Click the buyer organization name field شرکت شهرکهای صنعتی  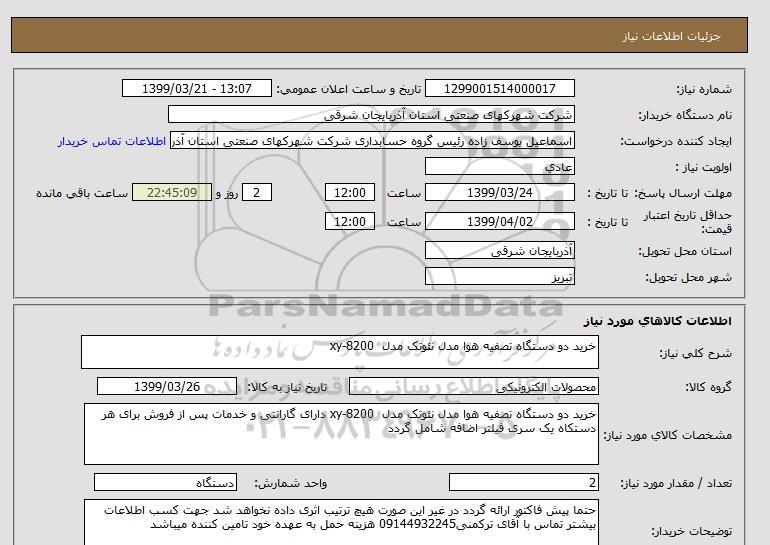(371, 115)
